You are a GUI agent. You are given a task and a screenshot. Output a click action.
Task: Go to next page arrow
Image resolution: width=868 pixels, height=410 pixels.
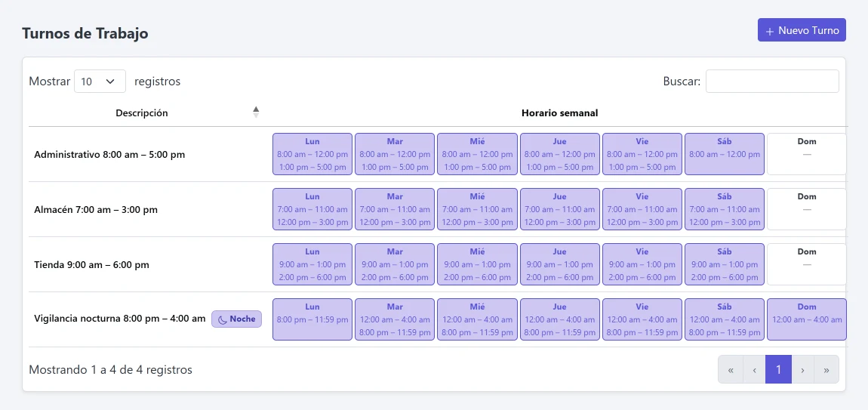(x=802, y=369)
